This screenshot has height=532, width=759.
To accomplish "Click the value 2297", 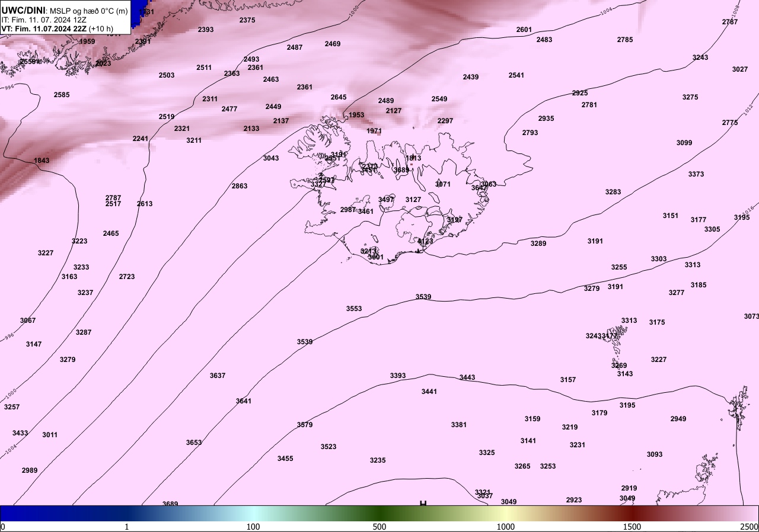I will coord(445,121).
